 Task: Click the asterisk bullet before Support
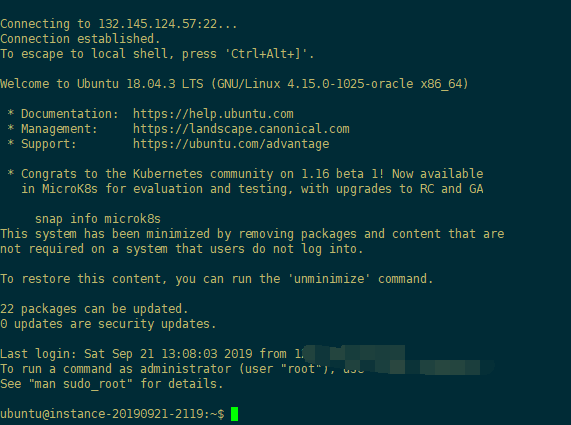[11, 143]
